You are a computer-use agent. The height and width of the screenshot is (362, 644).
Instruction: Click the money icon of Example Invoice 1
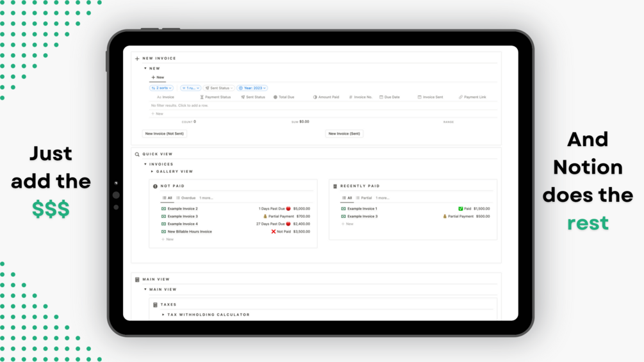[x=343, y=208]
